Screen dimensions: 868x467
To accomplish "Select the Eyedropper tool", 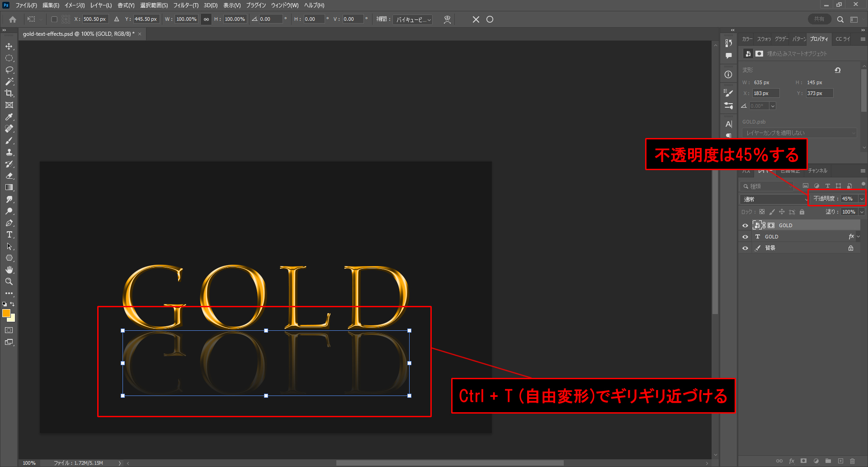I will [x=9, y=117].
